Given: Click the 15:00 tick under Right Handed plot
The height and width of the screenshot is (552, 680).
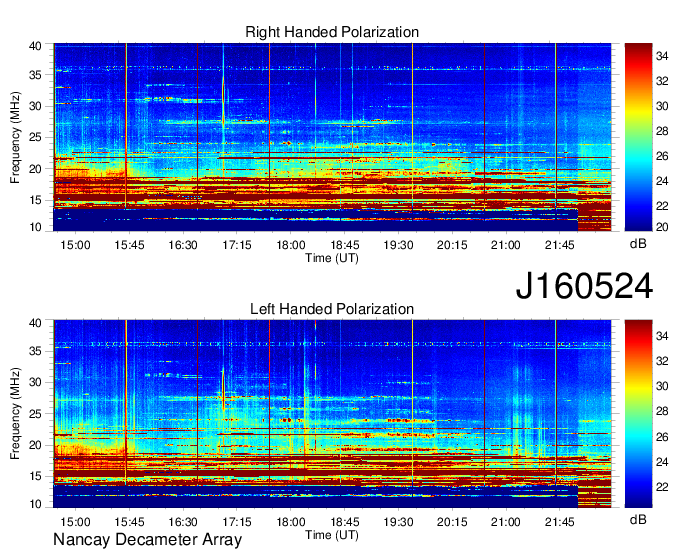Looking at the screenshot, I should click(x=75, y=245).
